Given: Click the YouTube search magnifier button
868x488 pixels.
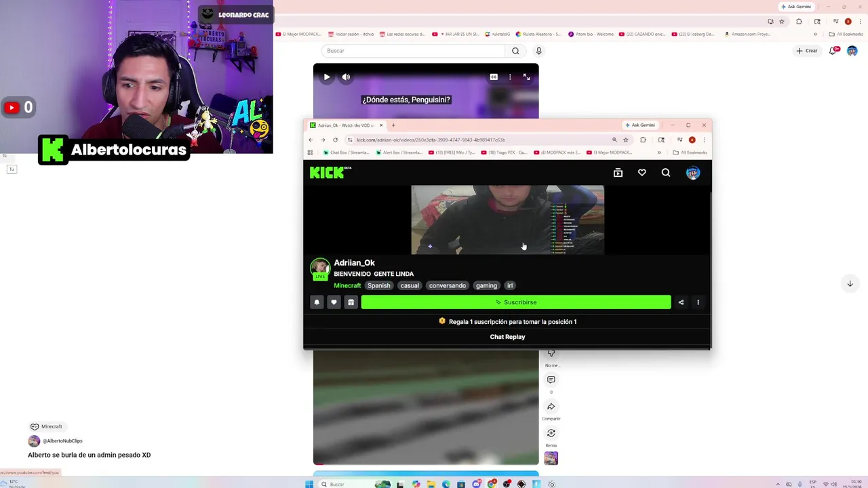Looking at the screenshot, I should point(515,51).
